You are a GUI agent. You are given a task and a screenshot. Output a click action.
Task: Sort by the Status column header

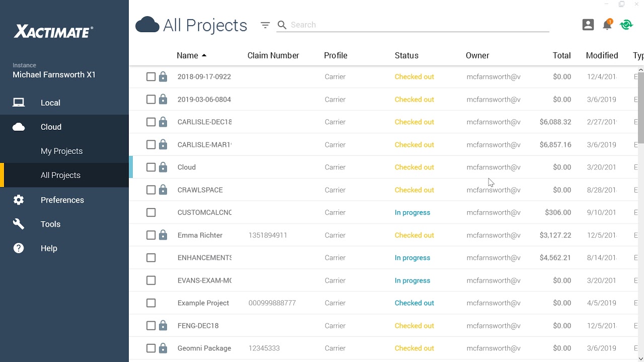click(x=407, y=56)
